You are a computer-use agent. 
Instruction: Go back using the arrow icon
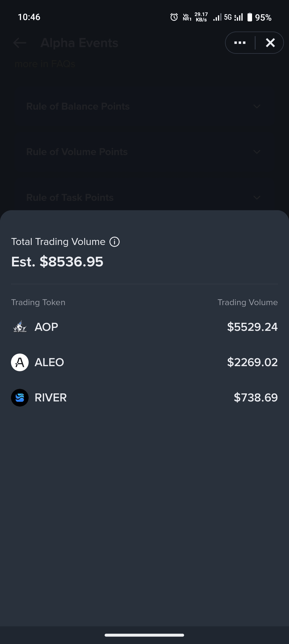[20, 43]
